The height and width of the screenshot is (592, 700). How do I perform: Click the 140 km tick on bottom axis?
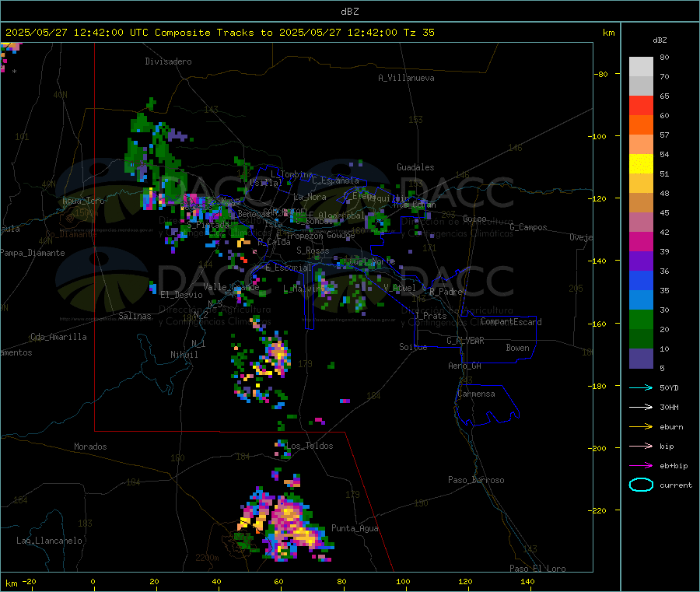pyautogui.click(x=527, y=581)
